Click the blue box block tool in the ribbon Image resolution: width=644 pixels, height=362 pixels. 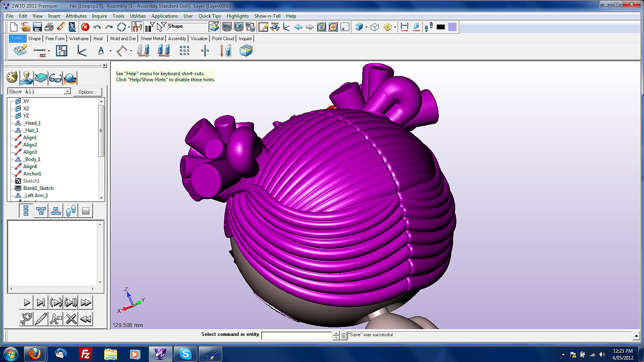point(246,51)
